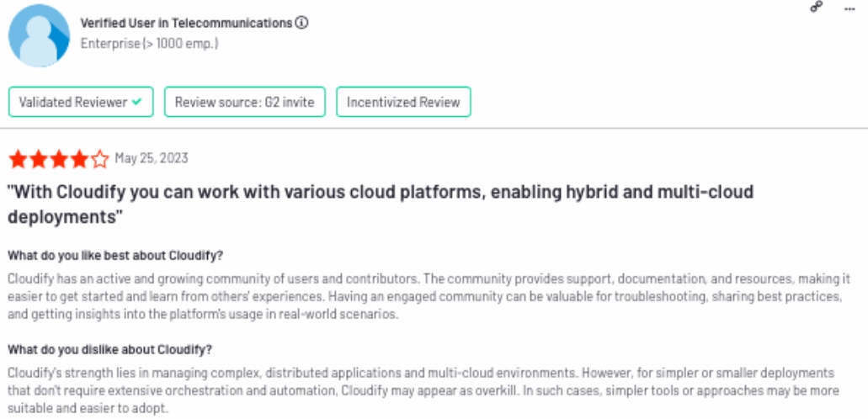Screen dimensions: 868x419
Task: Open the review title about hybrid deployments
Action: coord(381,204)
